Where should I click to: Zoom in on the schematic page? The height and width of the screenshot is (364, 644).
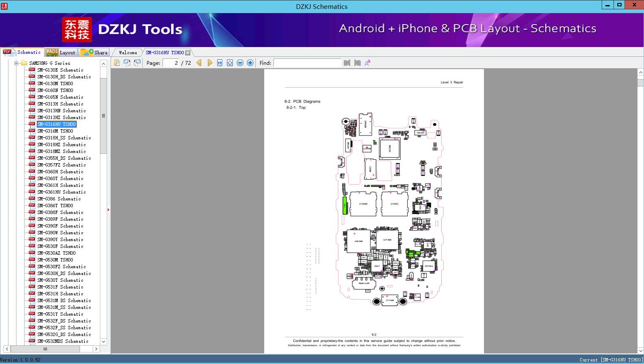[250, 63]
